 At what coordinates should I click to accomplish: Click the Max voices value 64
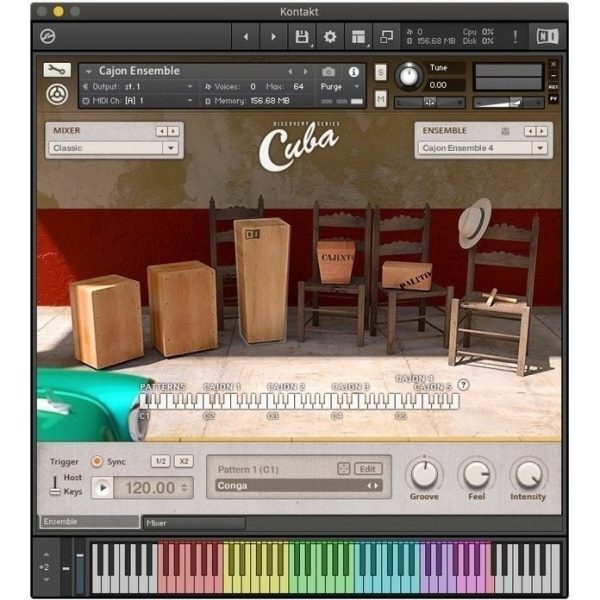[298, 87]
